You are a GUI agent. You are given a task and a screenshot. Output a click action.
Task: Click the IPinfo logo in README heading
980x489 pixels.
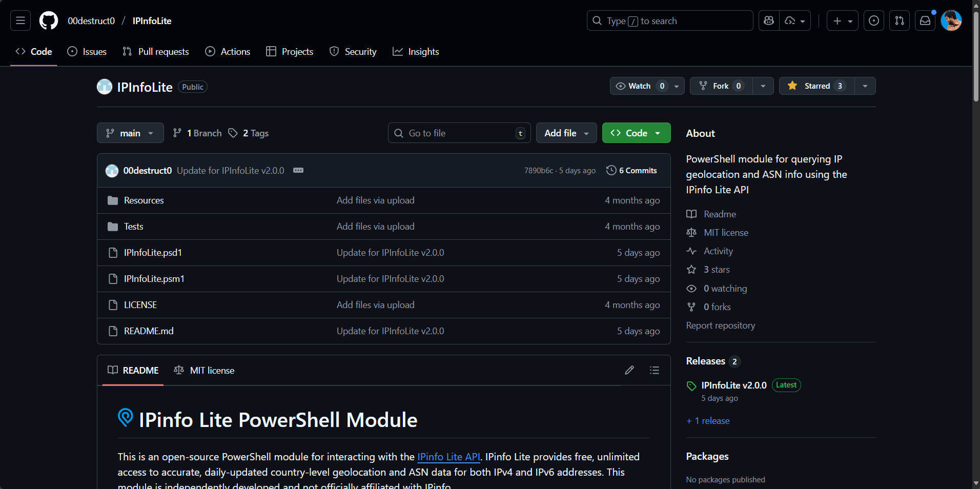coord(126,418)
